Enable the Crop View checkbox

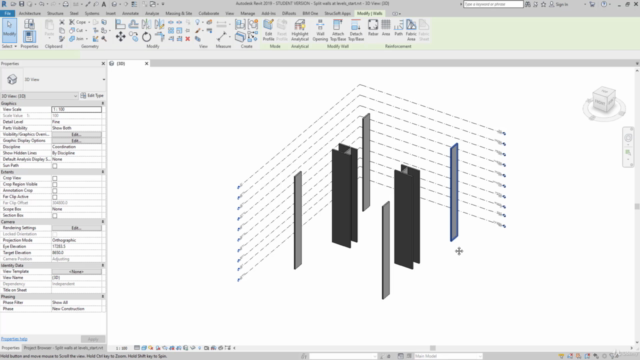click(x=55, y=178)
